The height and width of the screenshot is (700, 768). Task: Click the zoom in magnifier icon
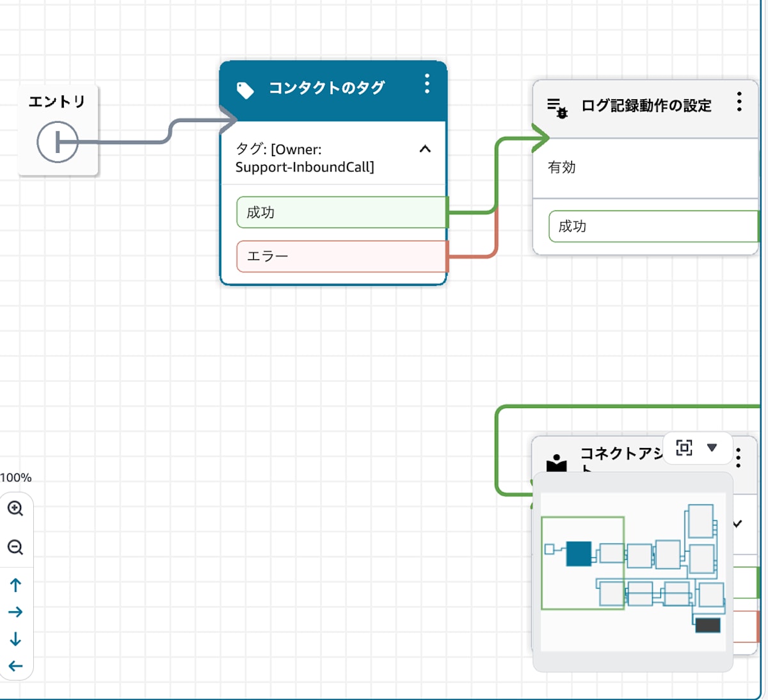15,509
